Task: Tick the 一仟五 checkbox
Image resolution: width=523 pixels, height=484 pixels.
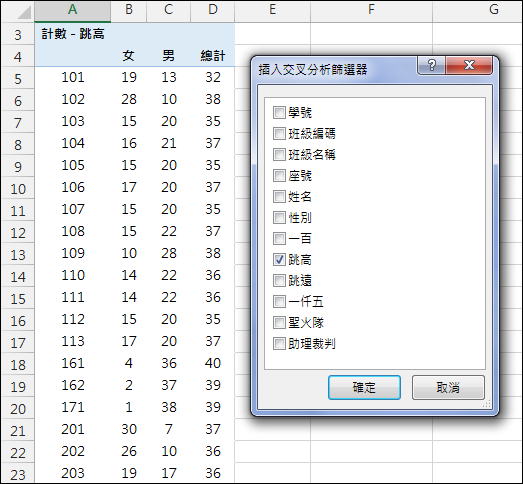Action: click(279, 302)
